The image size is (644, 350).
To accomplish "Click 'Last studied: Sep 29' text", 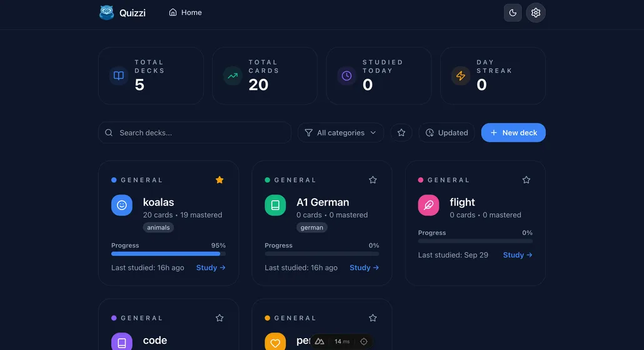I will [453, 255].
